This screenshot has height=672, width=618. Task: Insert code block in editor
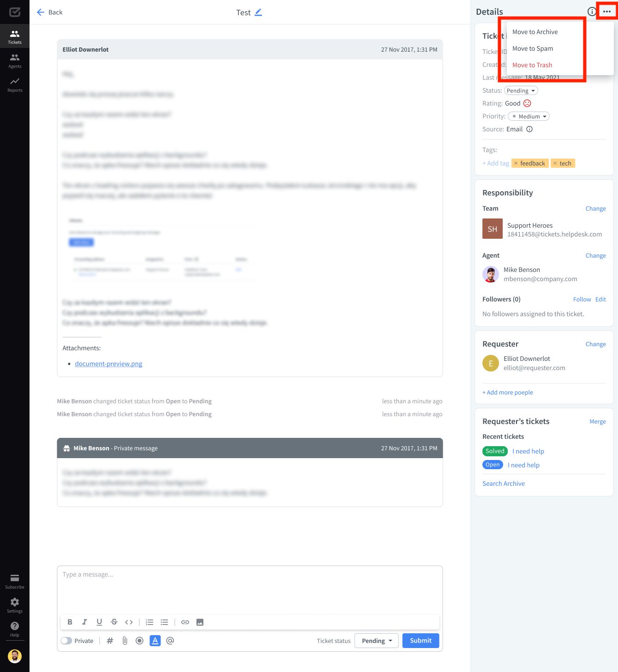click(x=129, y=622)
